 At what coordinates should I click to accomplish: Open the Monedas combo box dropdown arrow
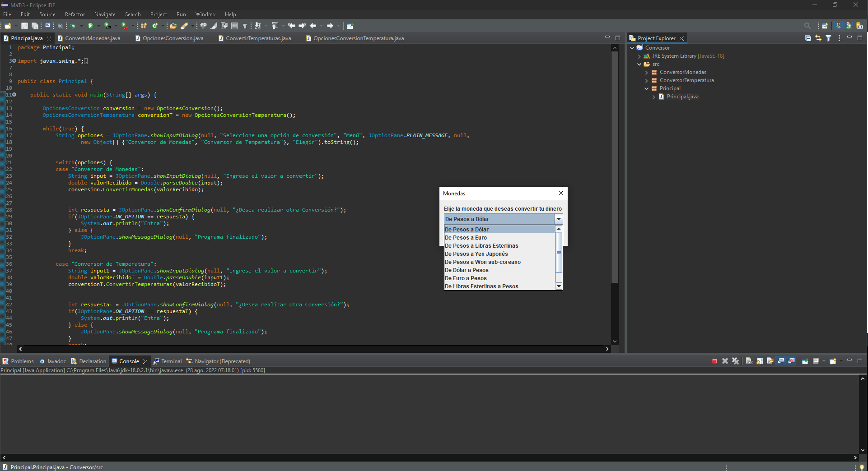558,219
